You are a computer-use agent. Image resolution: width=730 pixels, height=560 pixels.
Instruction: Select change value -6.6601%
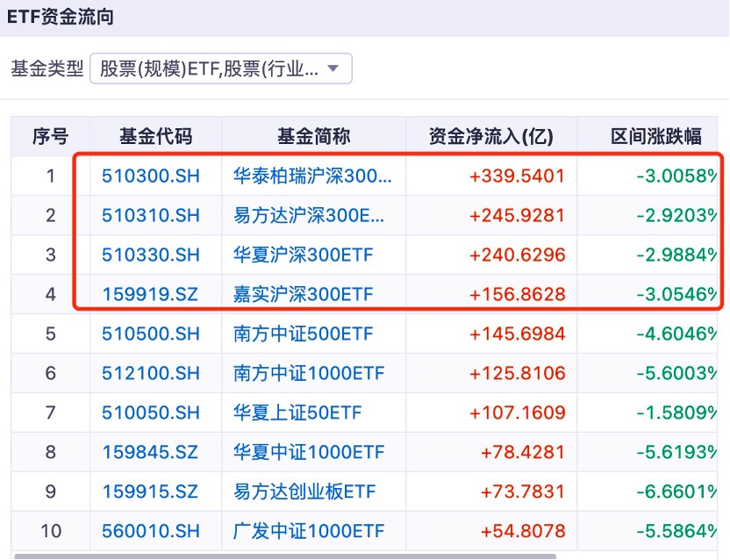click(676, 492)
